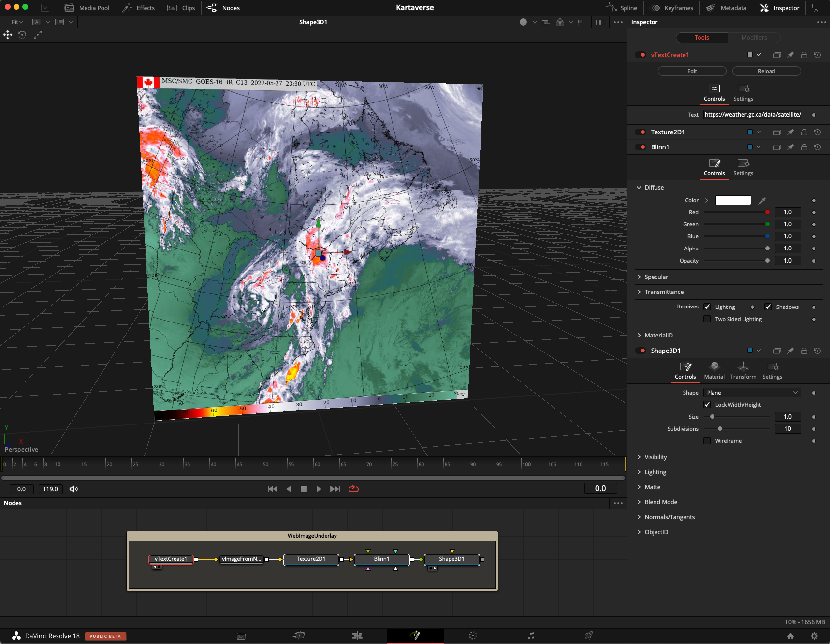Viewport: 830px width, 644px height.
Task: Open the Shape3D1 Transform tab
Action: click(743, 371)
